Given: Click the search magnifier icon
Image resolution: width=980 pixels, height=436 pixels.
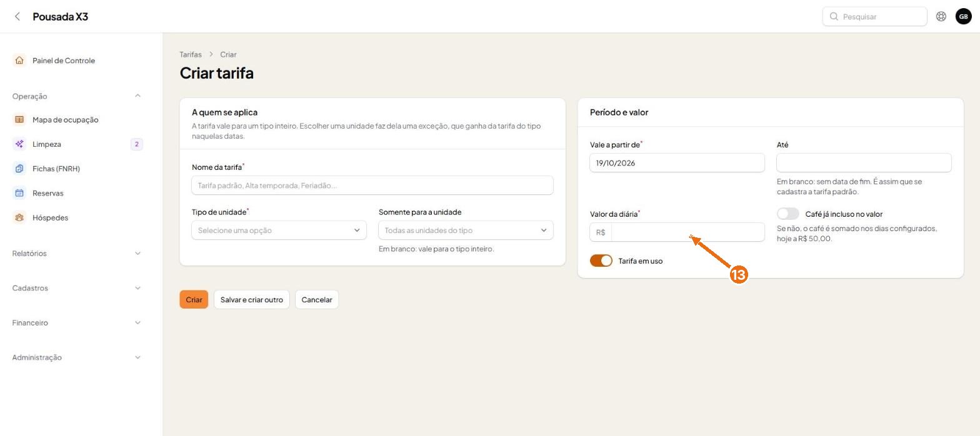Looking at the screenshot, I should [834, 16].
